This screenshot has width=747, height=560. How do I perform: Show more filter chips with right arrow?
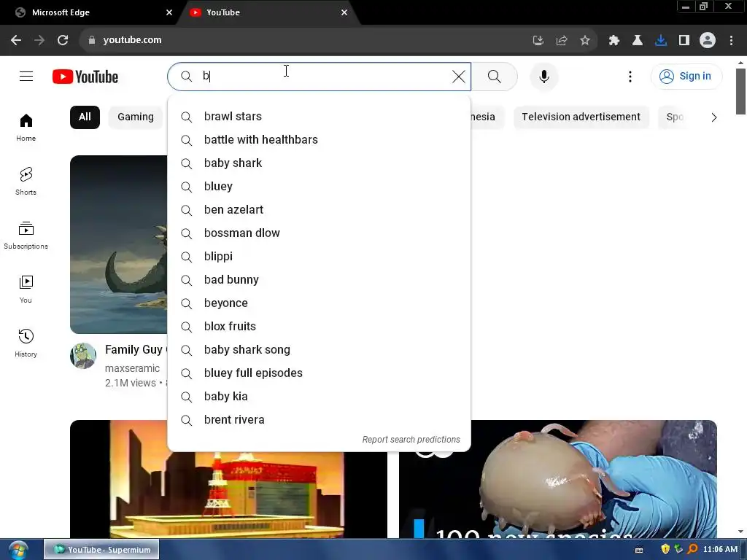713,117
